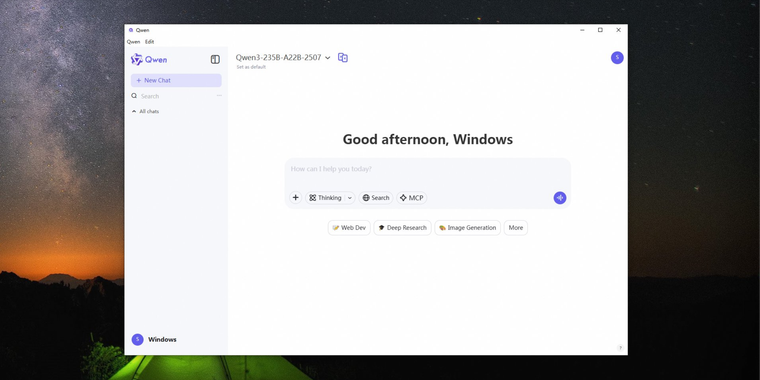Open the Edit menu

point(149,42)
